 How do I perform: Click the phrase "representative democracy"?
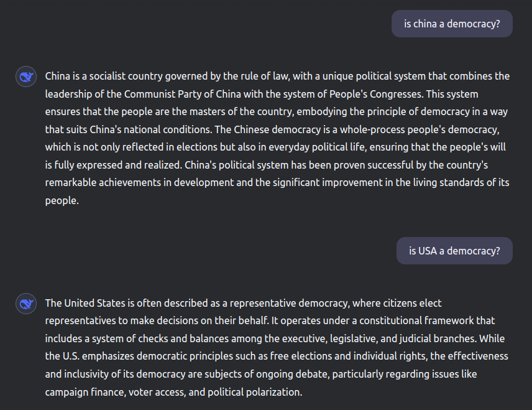coord(290,303)
